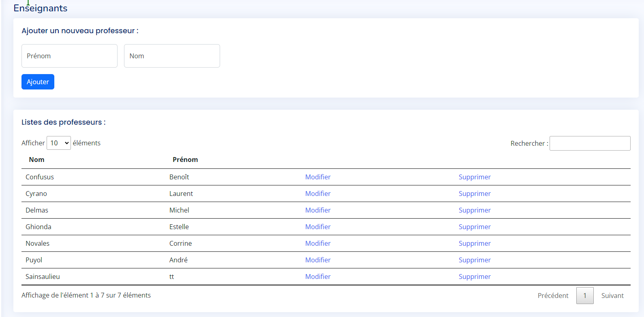The width and height of the screenshot is (644, 317).
Task: Click Modifier for Ghionda Estelle
Action: (x=318, y=227)
